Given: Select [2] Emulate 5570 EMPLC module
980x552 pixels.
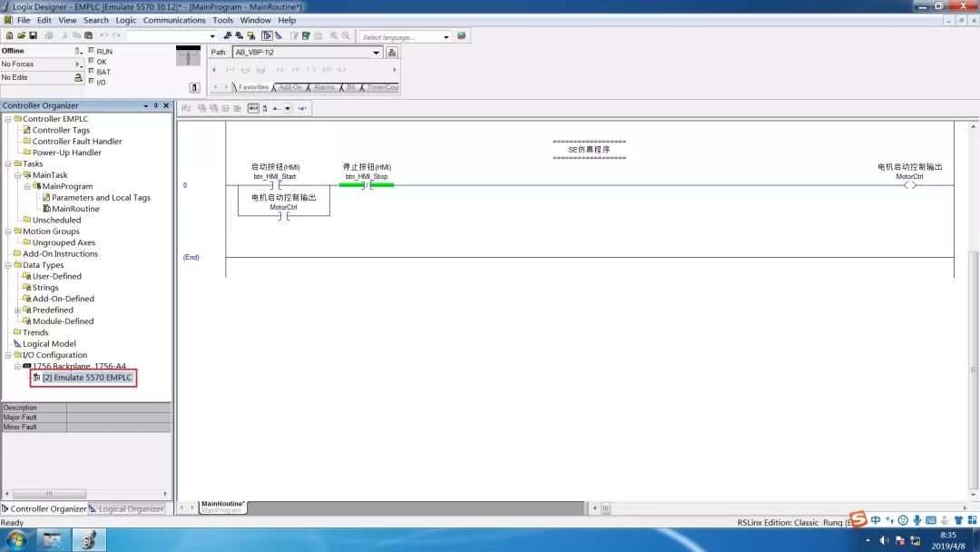Looking at the screenshot, I should coord(87,378).
